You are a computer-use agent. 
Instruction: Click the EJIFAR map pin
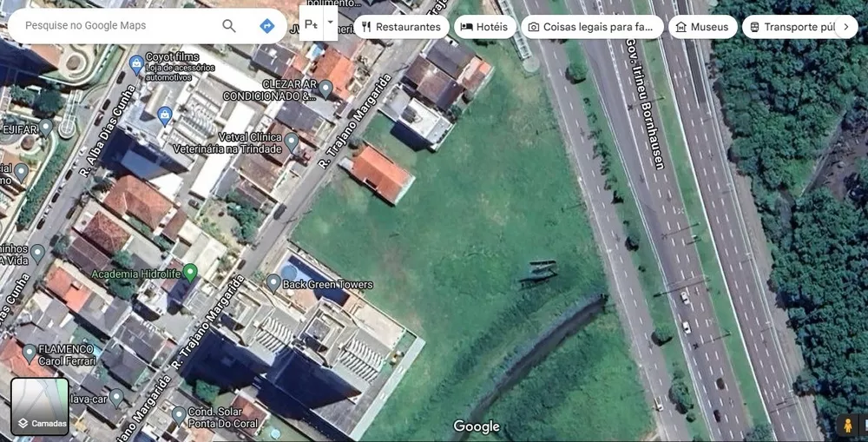point(46,128)
